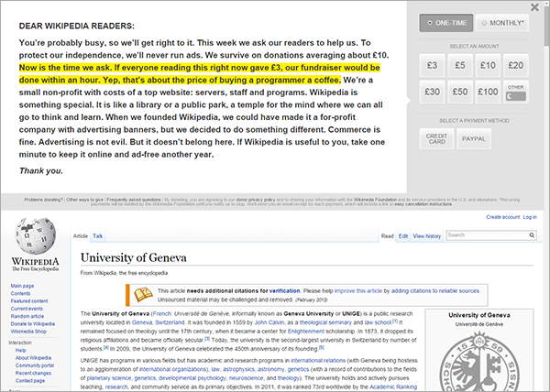Open the John Calvin link

point(269,322)
